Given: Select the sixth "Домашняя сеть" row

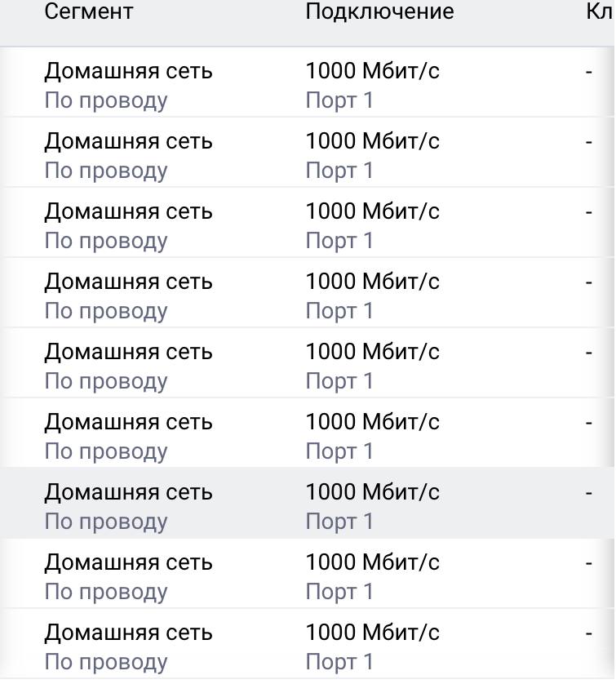Looking at the screenshot, I should 128,422.
